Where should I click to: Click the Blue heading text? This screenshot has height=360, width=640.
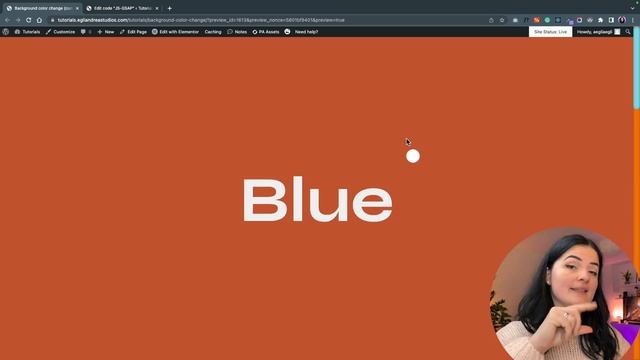tap(318, 200)
